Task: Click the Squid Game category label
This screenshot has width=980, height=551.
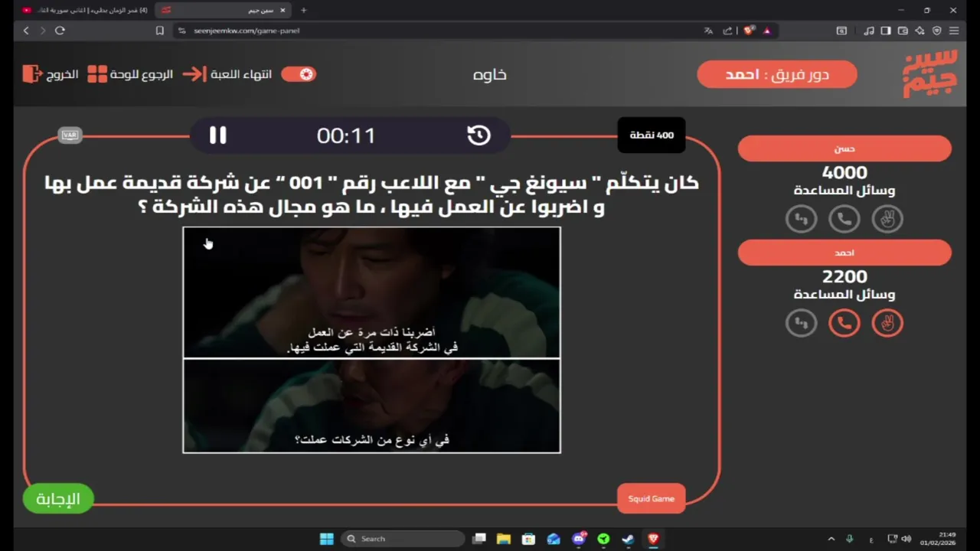Action: pos(652,499)
